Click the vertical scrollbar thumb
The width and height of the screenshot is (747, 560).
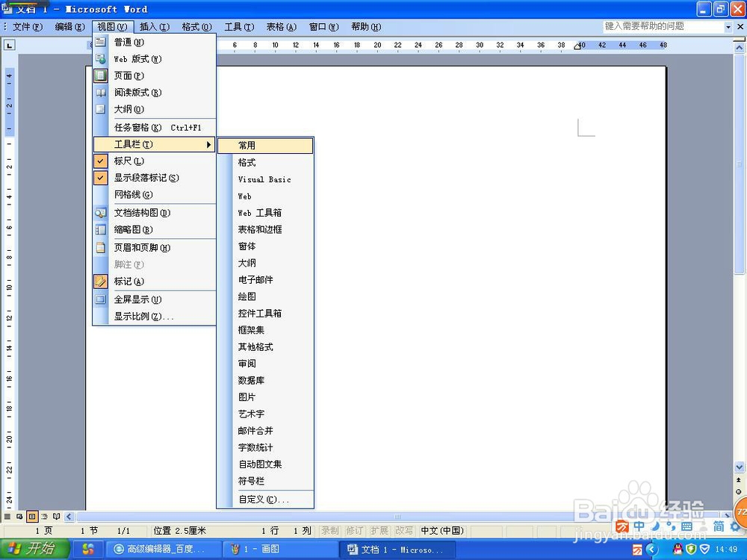739,164
